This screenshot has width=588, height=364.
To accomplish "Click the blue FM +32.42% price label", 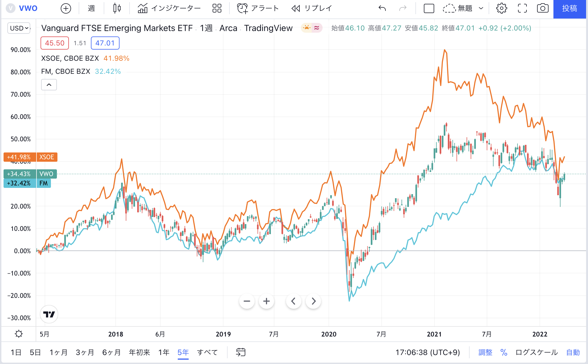I will click(27, 183).
